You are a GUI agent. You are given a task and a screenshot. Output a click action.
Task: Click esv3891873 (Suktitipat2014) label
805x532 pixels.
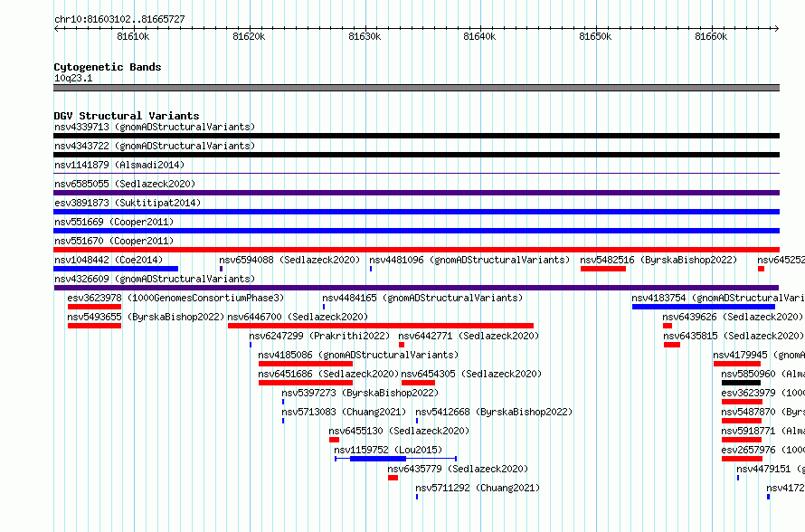pos(128,203)
